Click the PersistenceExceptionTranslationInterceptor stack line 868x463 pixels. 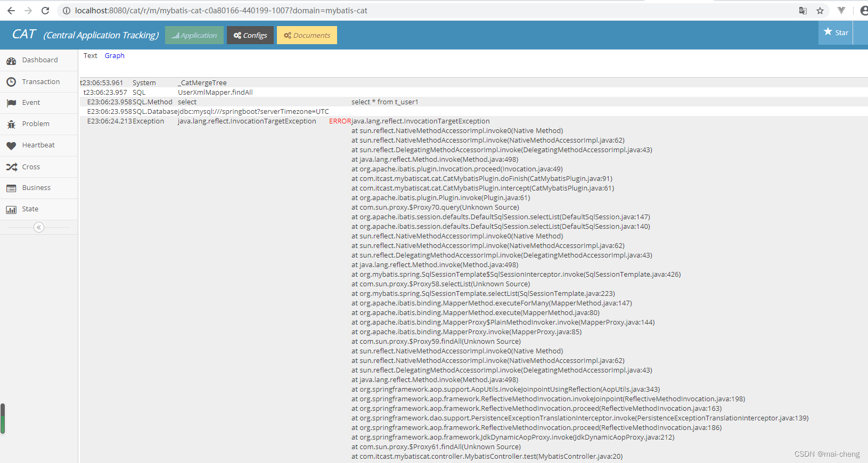pyautogui.click(x=580, y=418)
